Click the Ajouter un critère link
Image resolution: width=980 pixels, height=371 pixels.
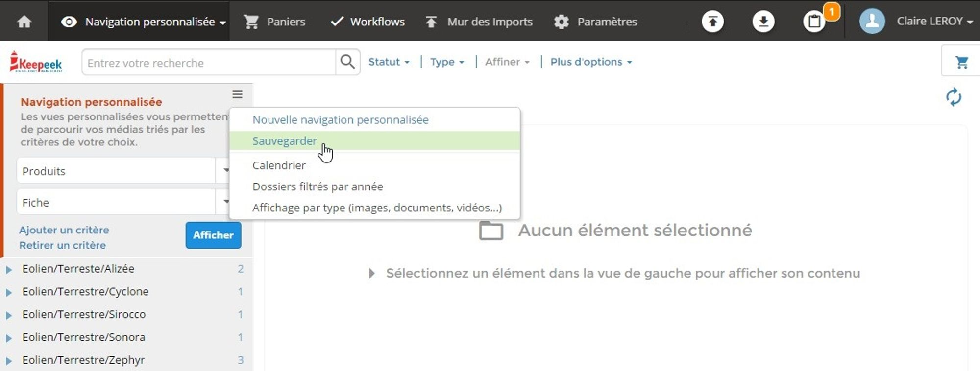[64, 230]
